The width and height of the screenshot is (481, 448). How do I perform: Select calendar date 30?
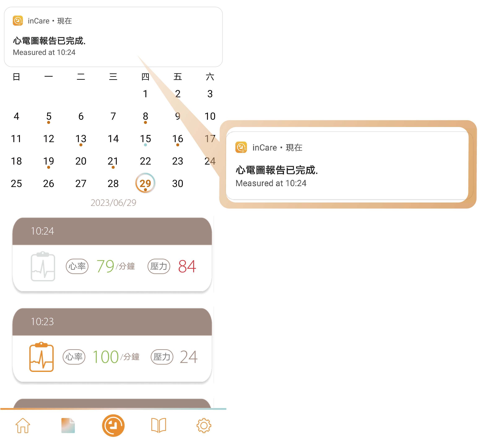tap(178, 183)
